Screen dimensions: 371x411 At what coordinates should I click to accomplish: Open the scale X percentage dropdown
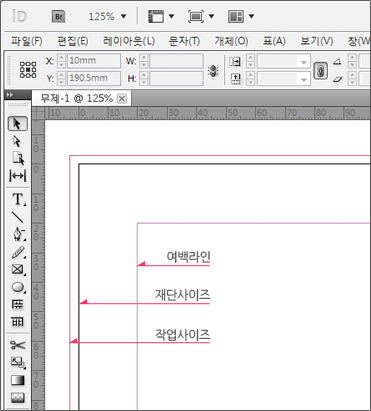coord(304,62)
